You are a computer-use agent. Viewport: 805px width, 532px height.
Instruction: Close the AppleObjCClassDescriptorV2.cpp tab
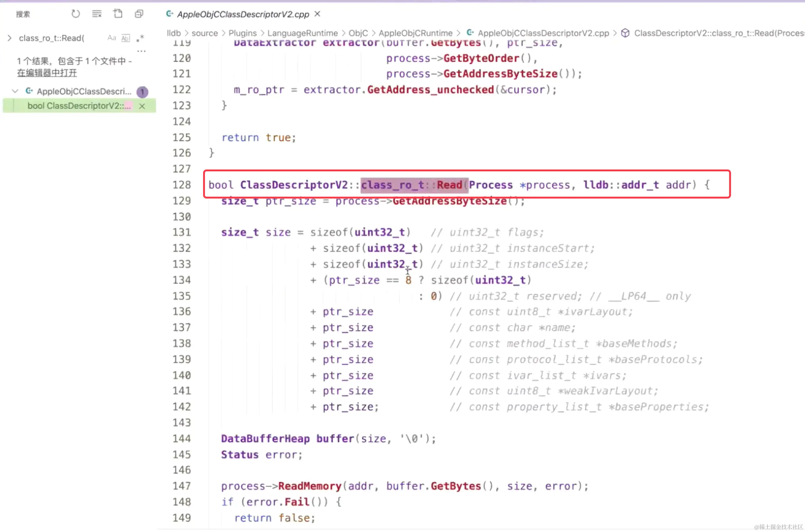pyautogui.click(x=317, y=14)
